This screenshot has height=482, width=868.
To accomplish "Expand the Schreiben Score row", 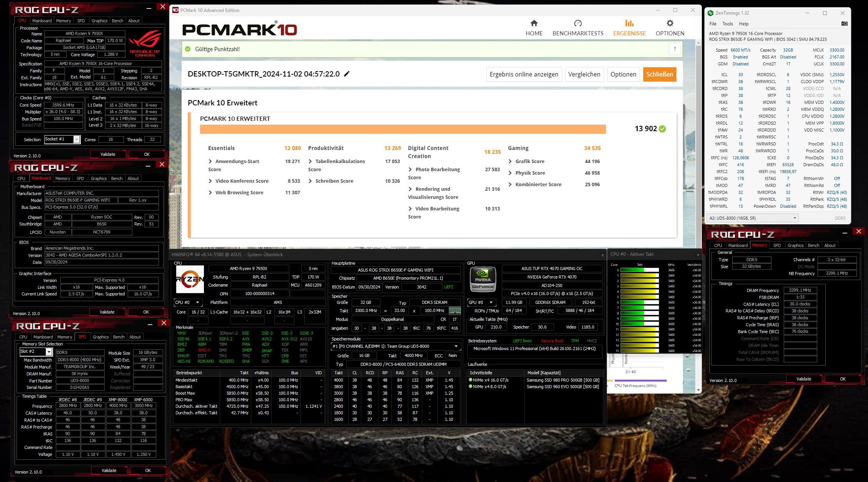I will [x=310, y=181].
